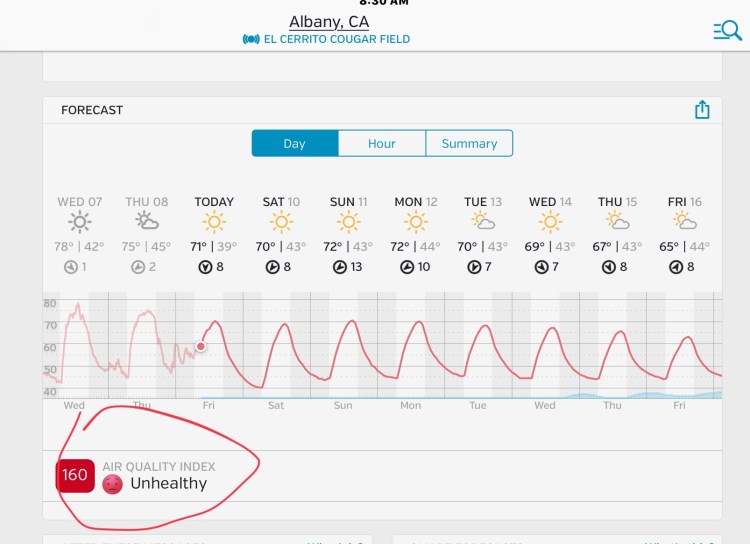
Task: Tap the Tuesday 13 partly cloudy icon
Action: pyautogui.click(x=483, y=222)
